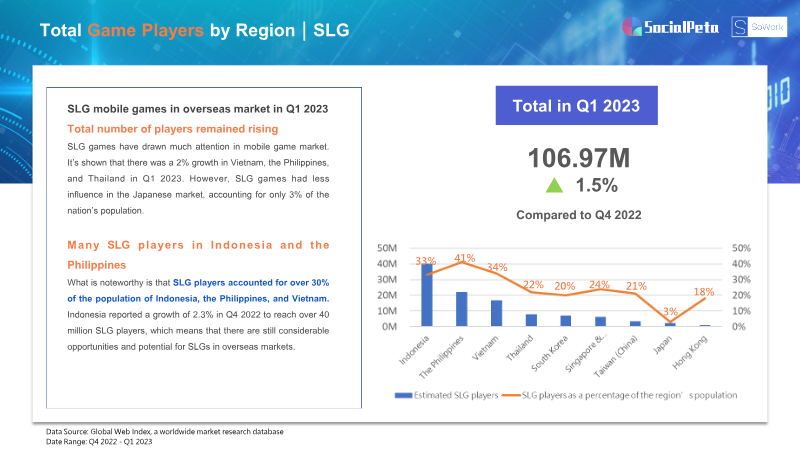Click the Compared to Q4 2022 caption

pyautogui.click(x=579, y=215)
